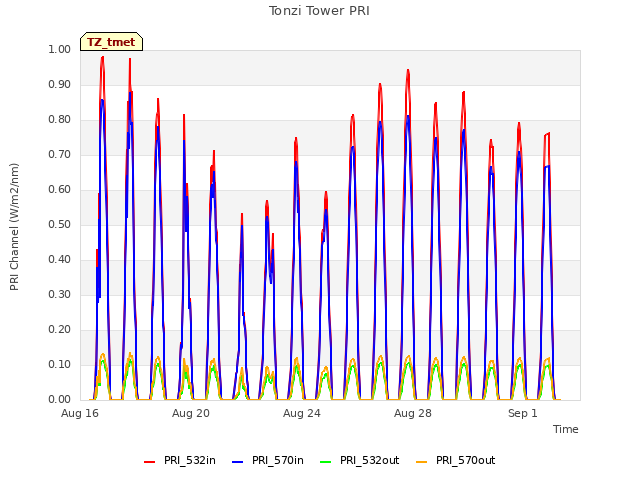Click the 0.70 y-axis tick label
The height and width of the screenshot is (480, 640).
[60, 155]
